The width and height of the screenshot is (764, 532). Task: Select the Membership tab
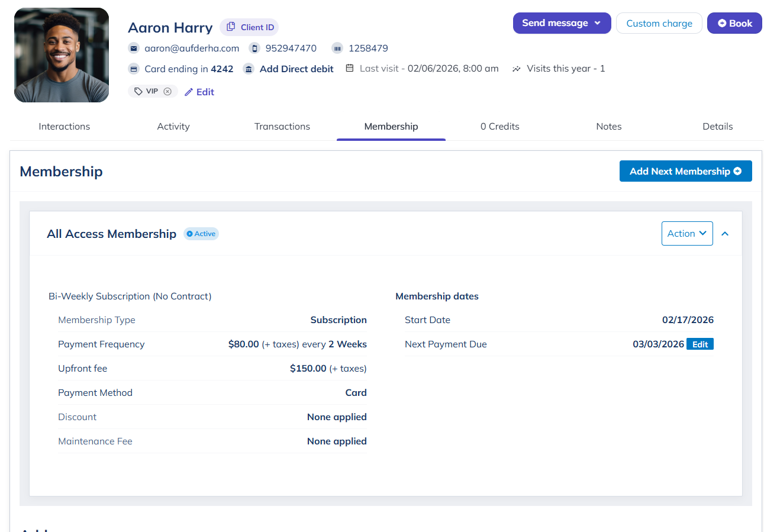pyautogui.click(x=391, y=127)
